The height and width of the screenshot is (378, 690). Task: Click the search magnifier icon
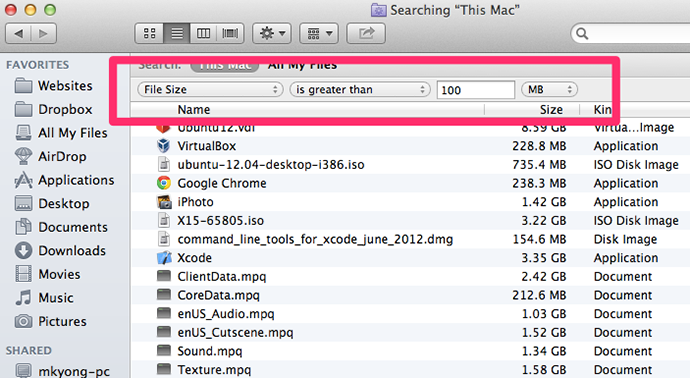click(582, 33)
